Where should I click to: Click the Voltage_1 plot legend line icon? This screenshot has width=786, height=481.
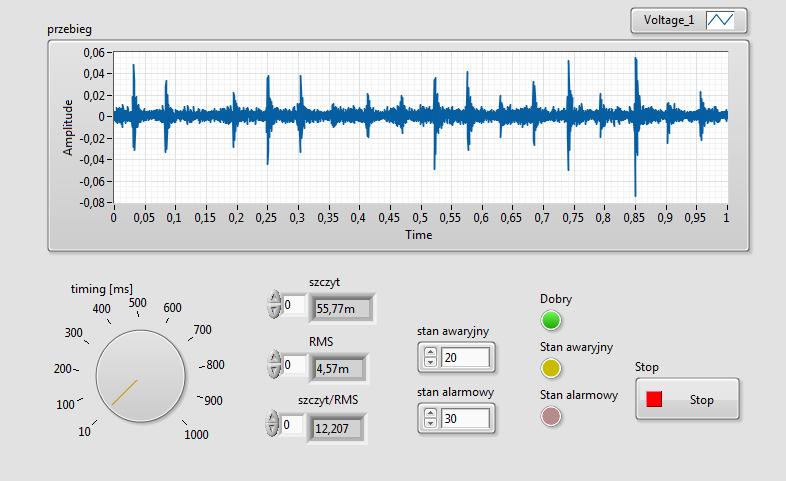[720, 21]
